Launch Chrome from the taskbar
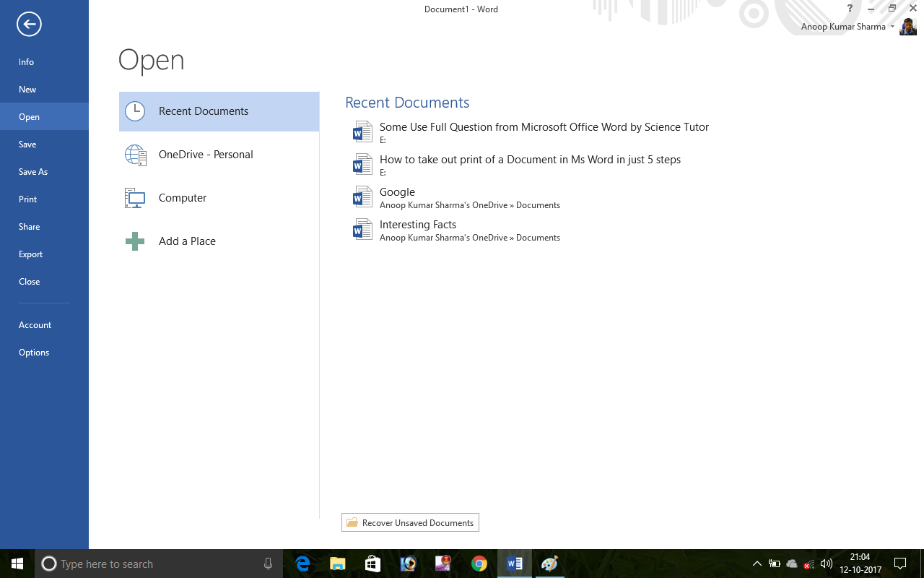The width and height of the screenshot is (924, 578). [x=479, y=564]
